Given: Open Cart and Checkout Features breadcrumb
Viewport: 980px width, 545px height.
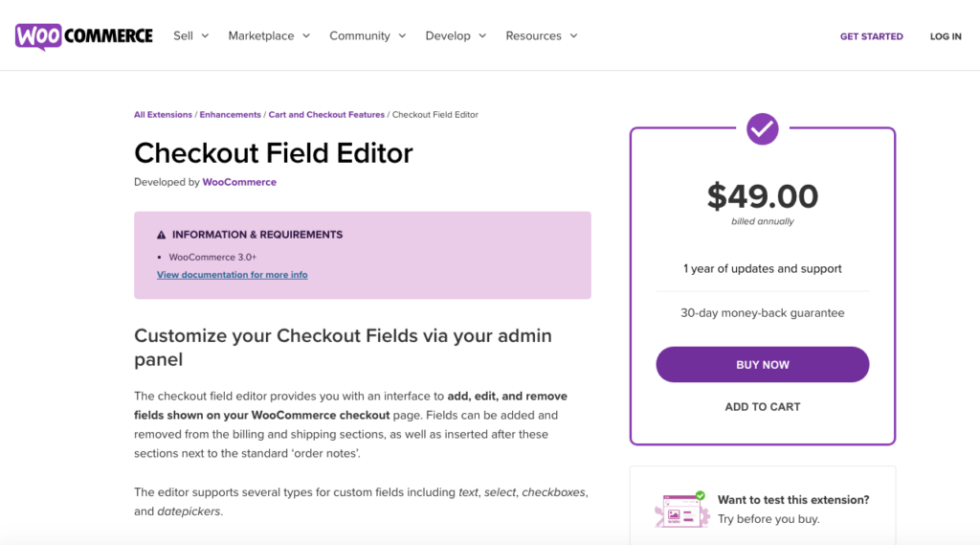Looking at the screenshot, I should click(326, 115).
